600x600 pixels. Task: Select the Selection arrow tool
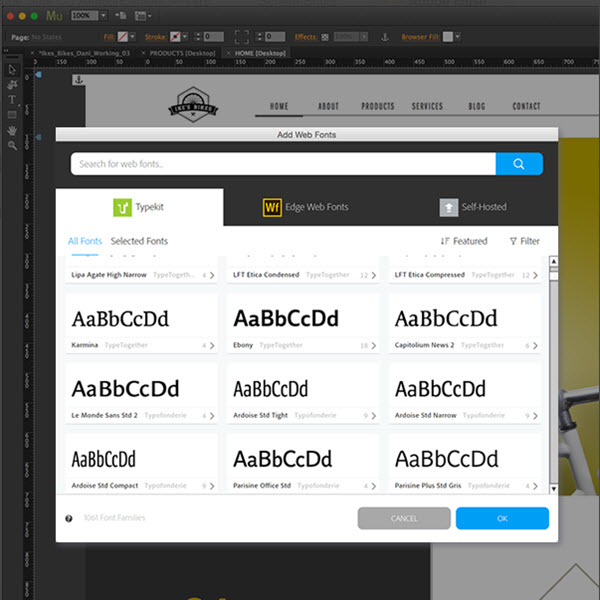tap(12, 70)
